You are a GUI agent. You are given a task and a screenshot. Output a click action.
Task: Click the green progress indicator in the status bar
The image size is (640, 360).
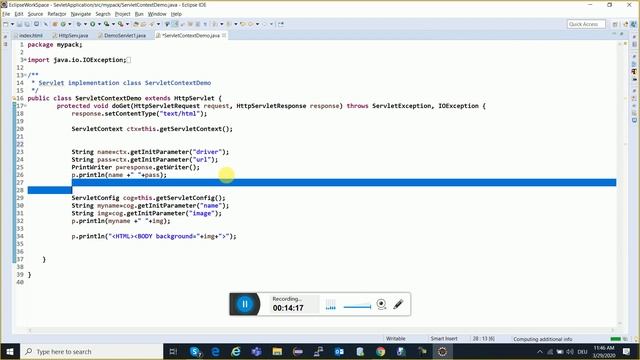tap(615, 339)
